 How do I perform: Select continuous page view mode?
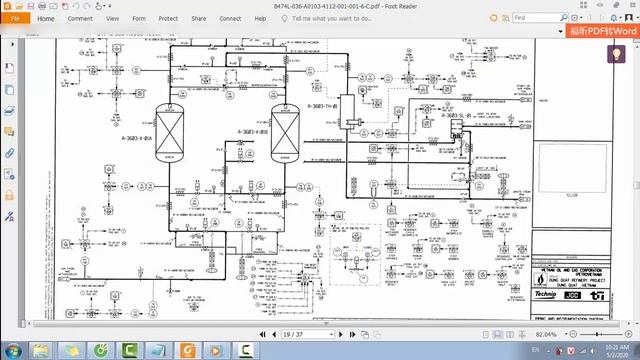tap(498, 335)
